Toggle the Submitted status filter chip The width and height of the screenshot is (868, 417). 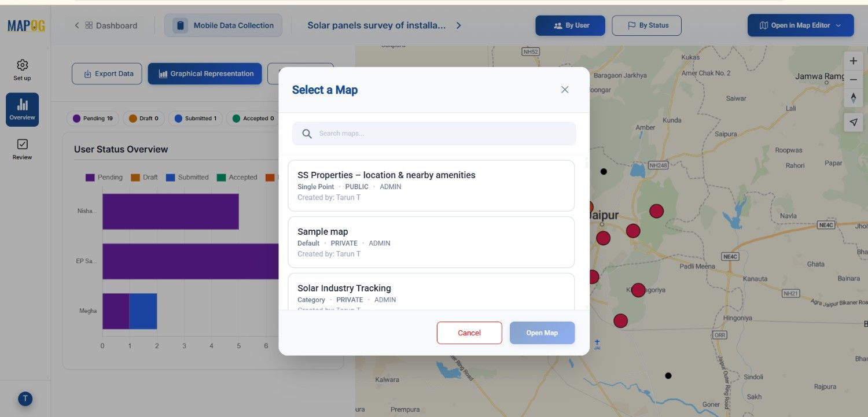195,118
